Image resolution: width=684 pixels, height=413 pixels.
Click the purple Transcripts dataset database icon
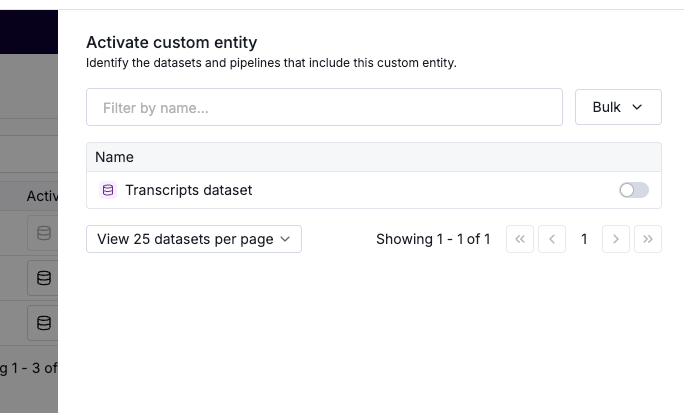[x=108, y=190]
